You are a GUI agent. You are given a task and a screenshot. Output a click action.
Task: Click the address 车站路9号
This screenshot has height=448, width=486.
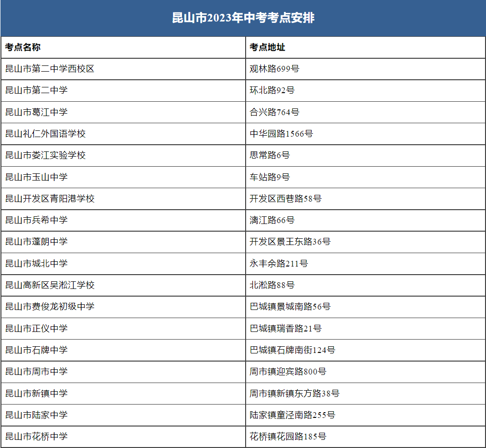pyautogui.click(x=270, y=177)
